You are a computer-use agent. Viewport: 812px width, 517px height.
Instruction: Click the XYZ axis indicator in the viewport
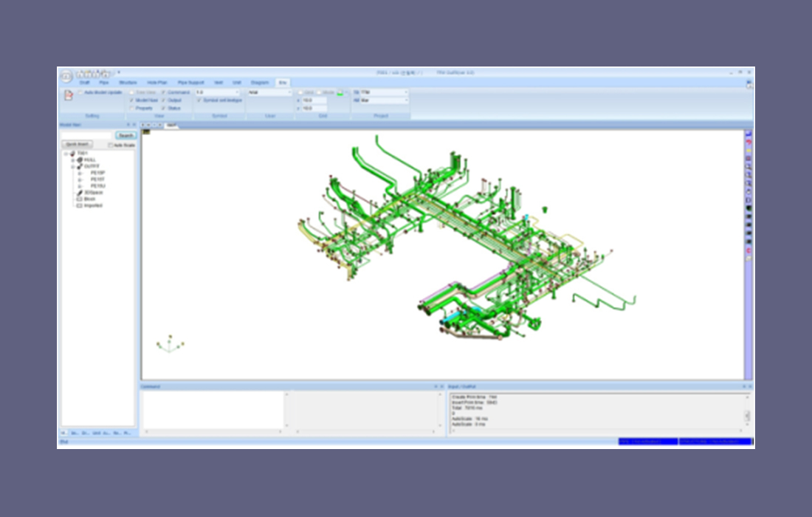tap(170, 344)
